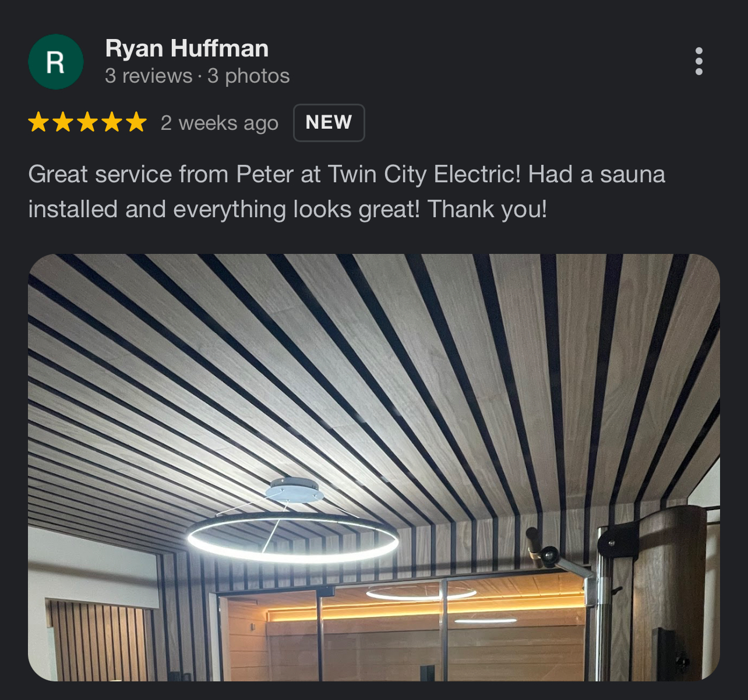
Task: Open the Ryan Huffman reviewer name
Action: coord(187,48)
